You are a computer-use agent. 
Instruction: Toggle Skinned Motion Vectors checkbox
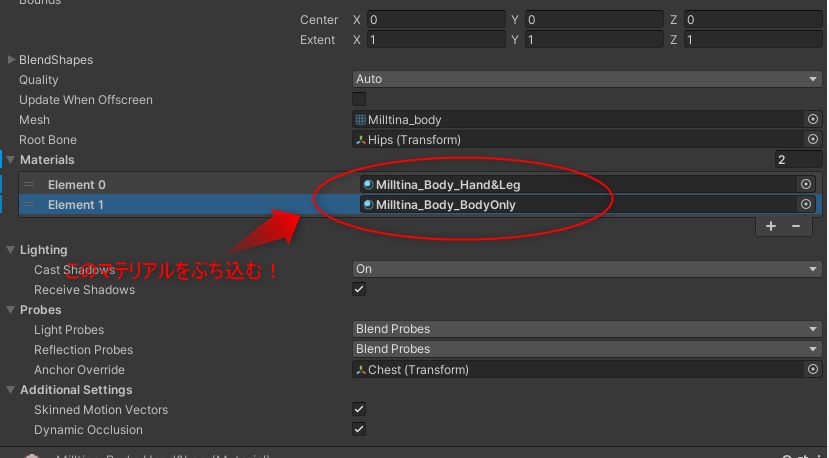tap(359, 409)
